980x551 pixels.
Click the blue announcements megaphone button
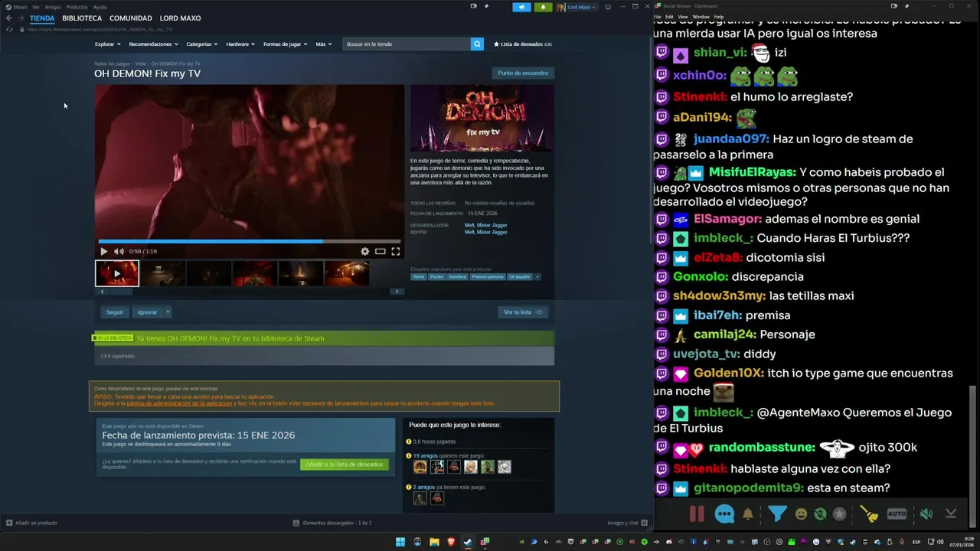tap(521, 7)
